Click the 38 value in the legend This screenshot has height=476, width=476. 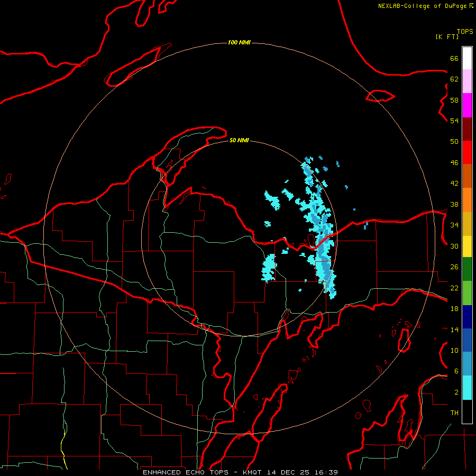coord(454,204)
